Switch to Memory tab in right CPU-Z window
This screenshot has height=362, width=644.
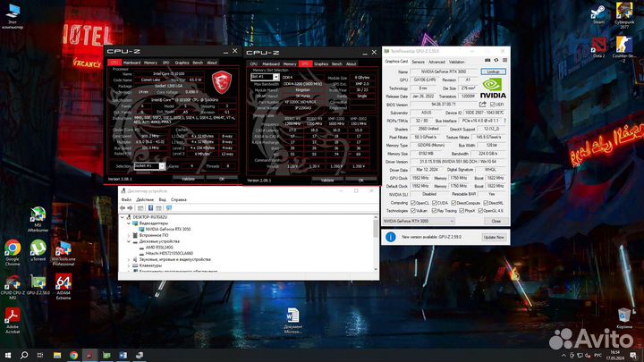point(290,64)
